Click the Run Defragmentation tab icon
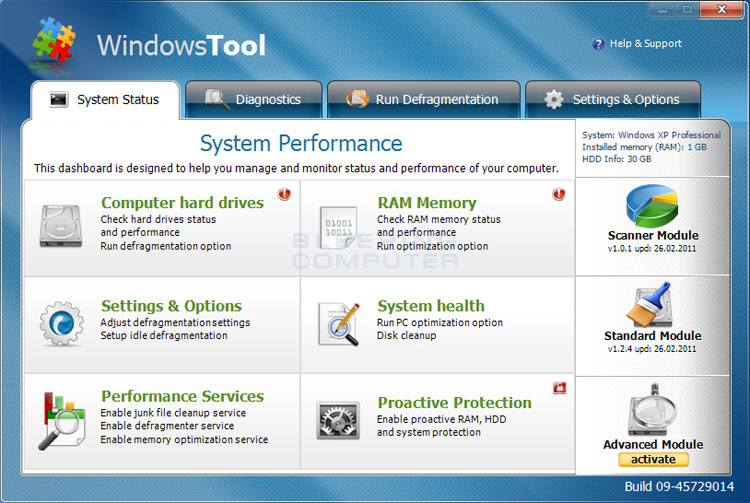The height and width of the screenshot is (503, 750). (x=357, y=98)
